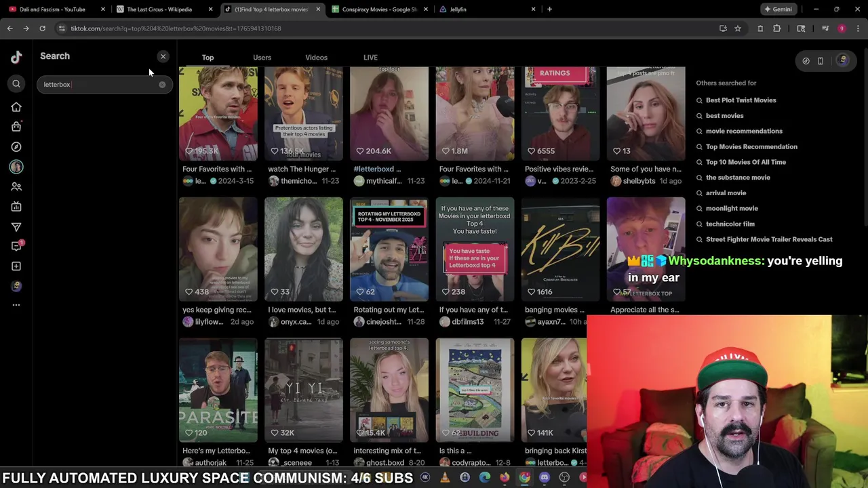Open the sidebar search magnifier icon
This screenshot has height=488, width=868.
pos(16,84)
